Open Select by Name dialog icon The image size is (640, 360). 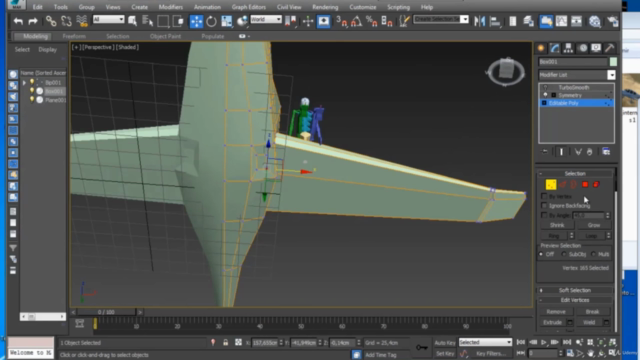click(x=147, y=21)
